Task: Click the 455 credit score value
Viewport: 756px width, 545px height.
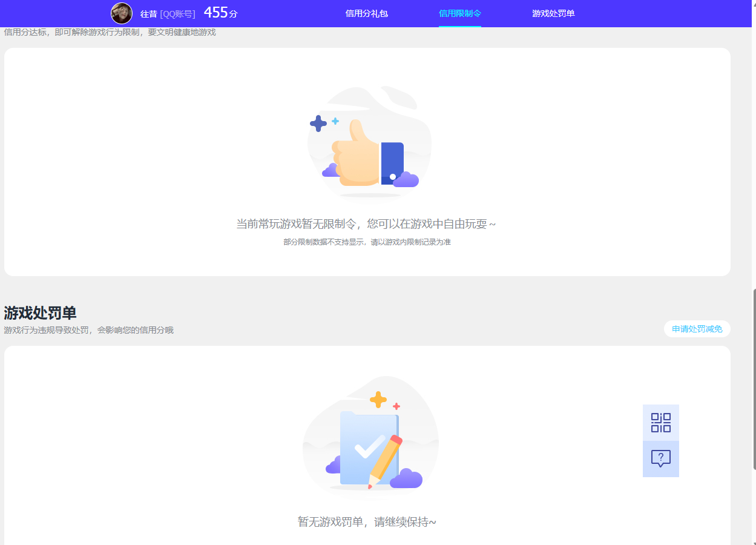Action: click(215, 13)
